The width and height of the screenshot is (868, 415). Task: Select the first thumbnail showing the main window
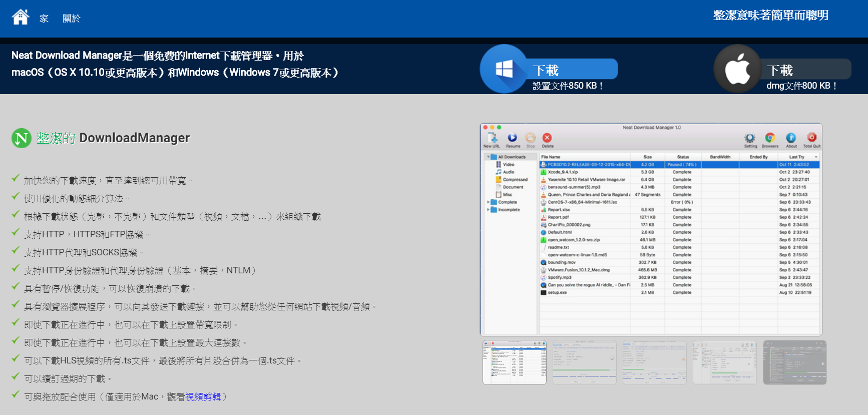coord(515,362)
